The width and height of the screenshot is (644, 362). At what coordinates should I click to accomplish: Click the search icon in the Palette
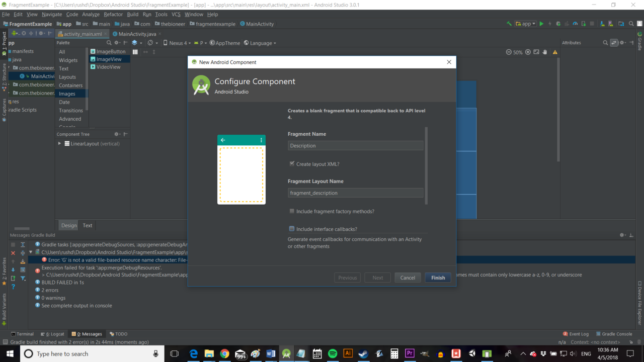pos(109,43)
